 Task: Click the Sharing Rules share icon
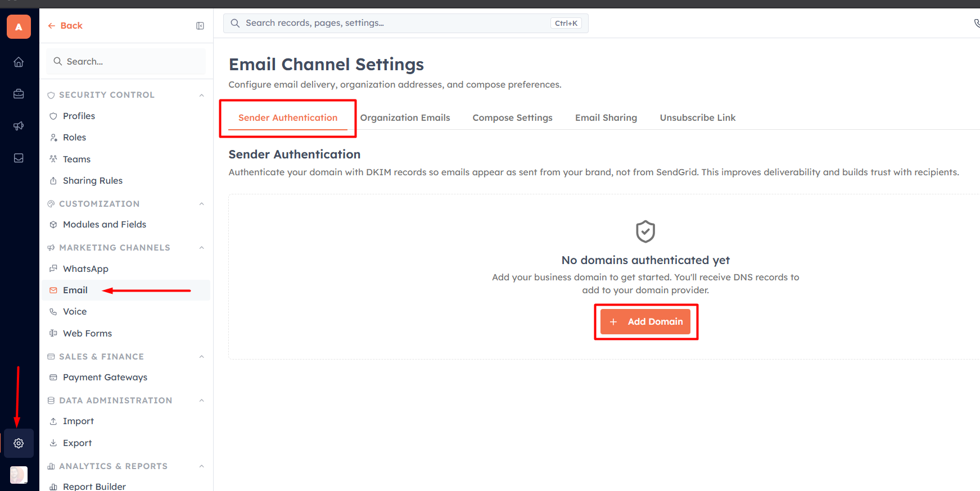pyautogui.click(x=53, y=180)
